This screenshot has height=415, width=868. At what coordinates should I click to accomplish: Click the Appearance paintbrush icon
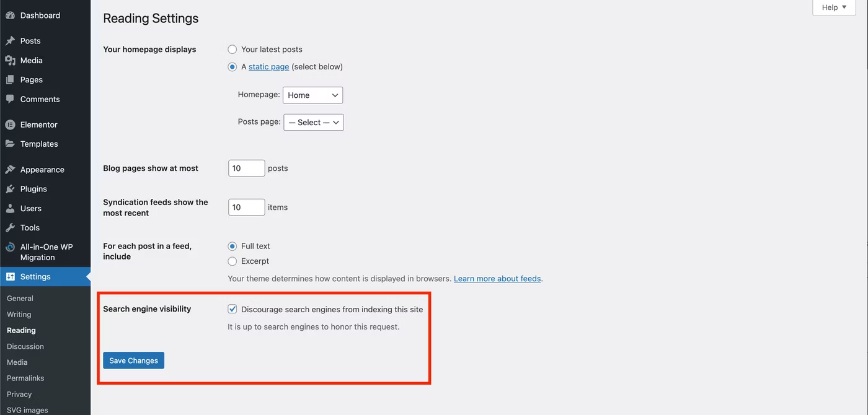(x=10, y=170)
